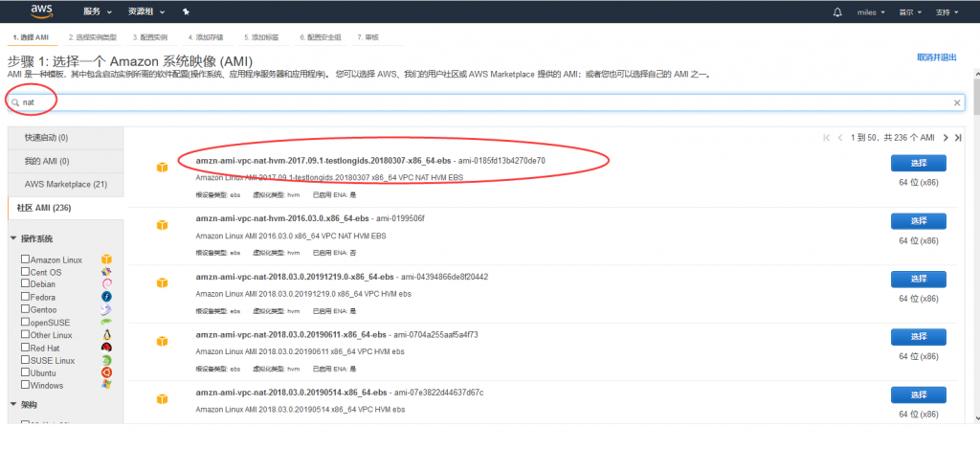Check the Ubuntu filter
The image size is (980, 450).
pyautogui.click(x=25, y=371)
